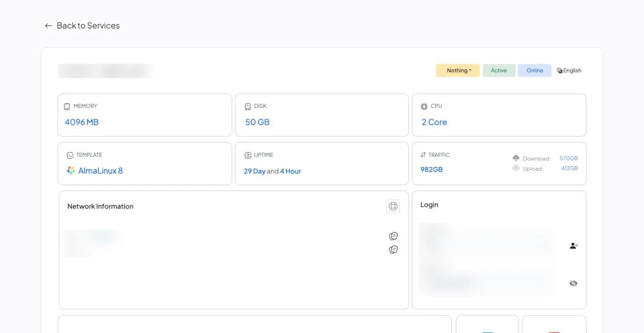Click the terminal icon beside TEMPLATE
Screen dimensions: 644x333
pyautogui.click(x=70, y=155)
